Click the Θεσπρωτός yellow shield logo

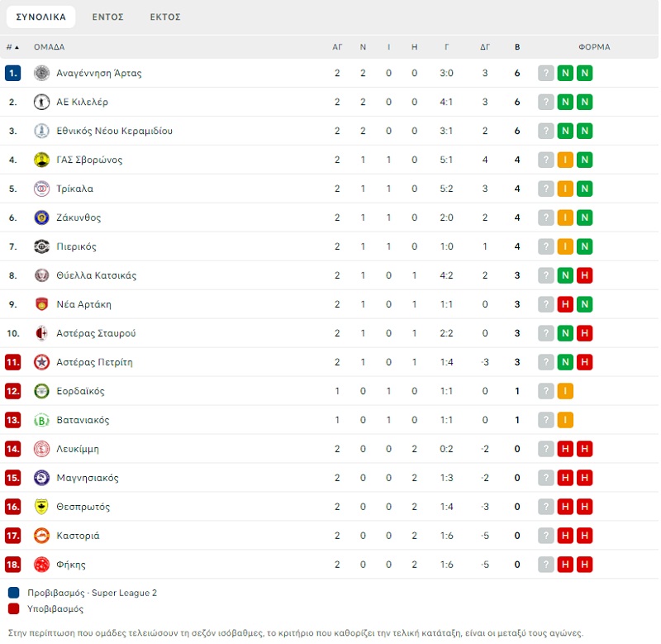[41, 507]
